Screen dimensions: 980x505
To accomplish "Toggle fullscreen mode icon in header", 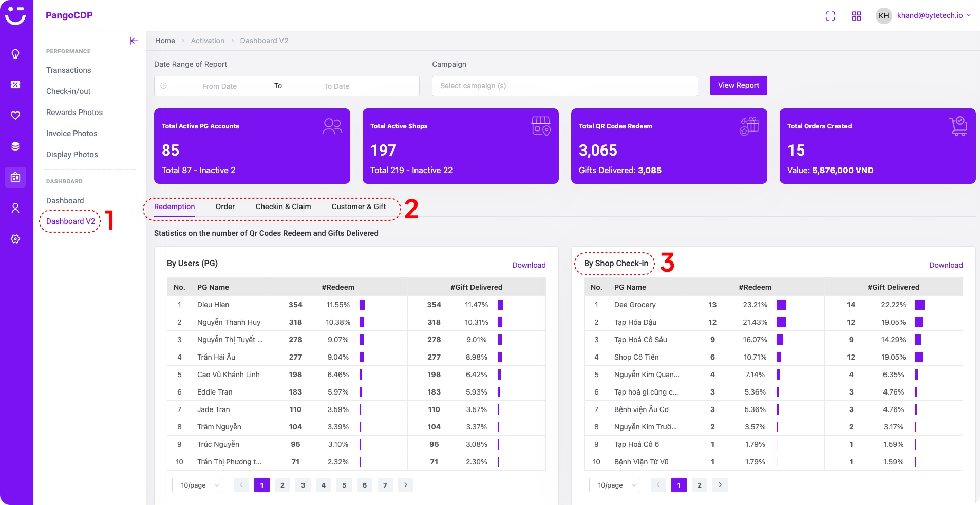I will 830,16.
